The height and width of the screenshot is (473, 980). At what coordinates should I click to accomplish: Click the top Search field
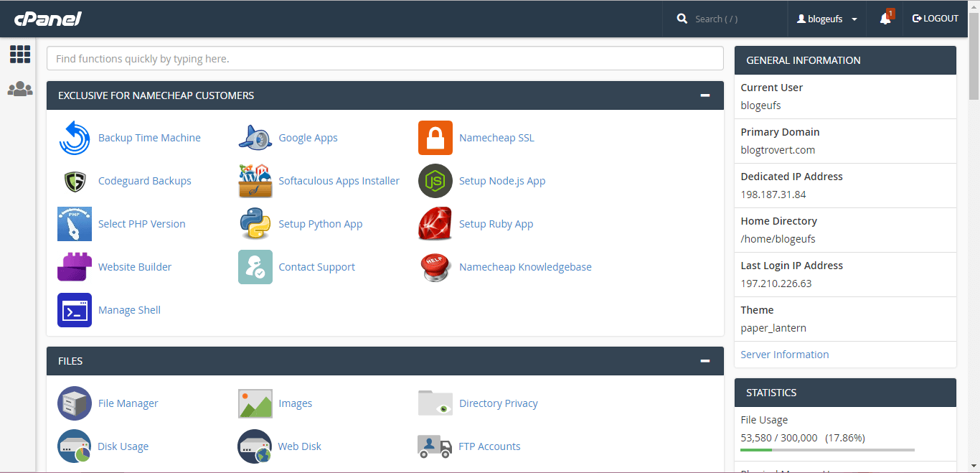click(732, 19)
